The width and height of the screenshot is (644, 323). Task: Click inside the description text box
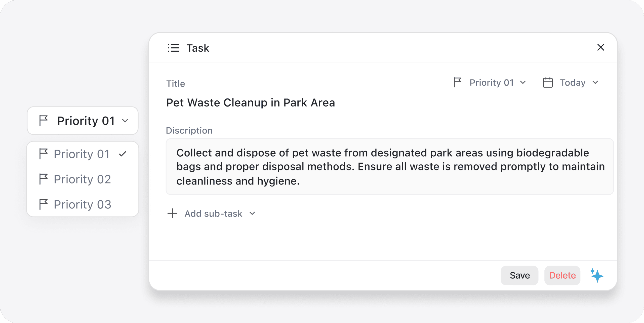(390, 167)
